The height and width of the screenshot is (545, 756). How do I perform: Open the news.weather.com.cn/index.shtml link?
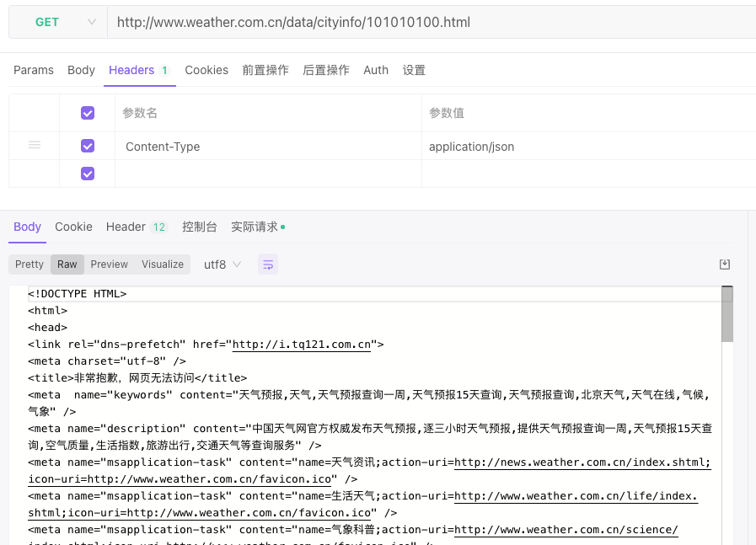(x=582, y=462)
